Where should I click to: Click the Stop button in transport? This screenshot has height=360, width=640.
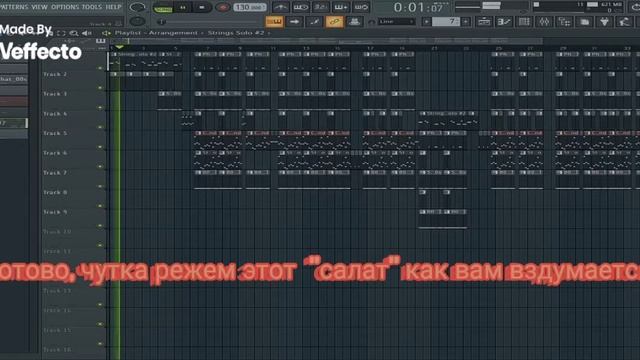(202, 7)
